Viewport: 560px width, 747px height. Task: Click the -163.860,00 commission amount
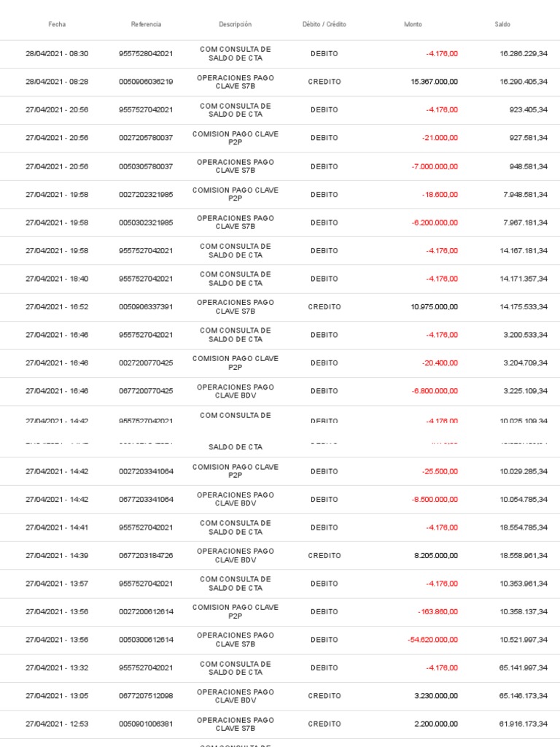coord(437,612)
